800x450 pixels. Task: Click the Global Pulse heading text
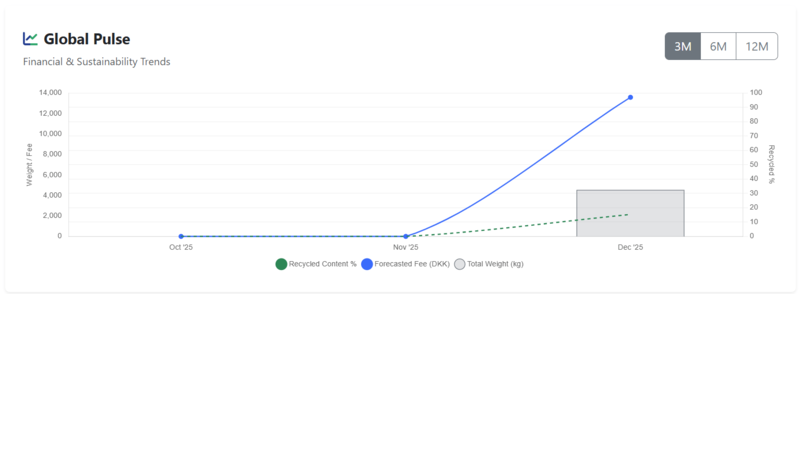pyautogui.click(x=87, y=39)
